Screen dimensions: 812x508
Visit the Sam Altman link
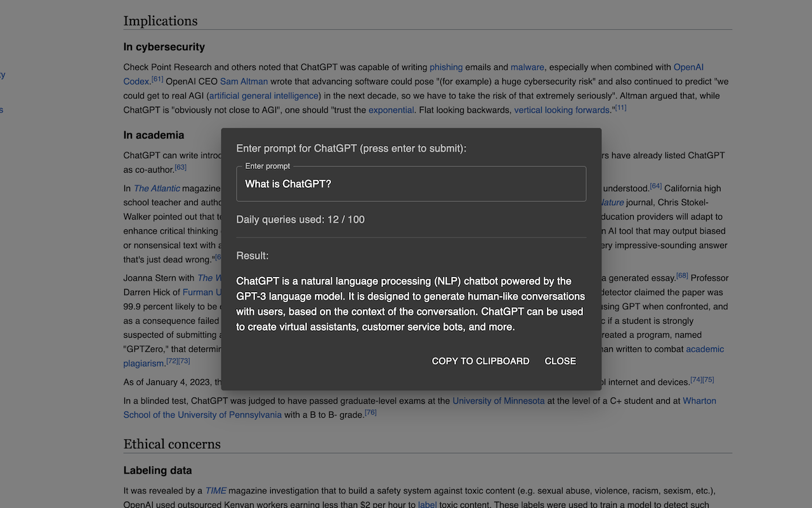[244, 81]
